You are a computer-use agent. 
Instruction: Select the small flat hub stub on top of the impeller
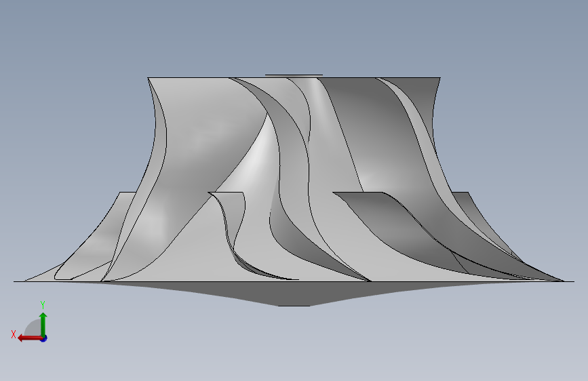(294, 76)
